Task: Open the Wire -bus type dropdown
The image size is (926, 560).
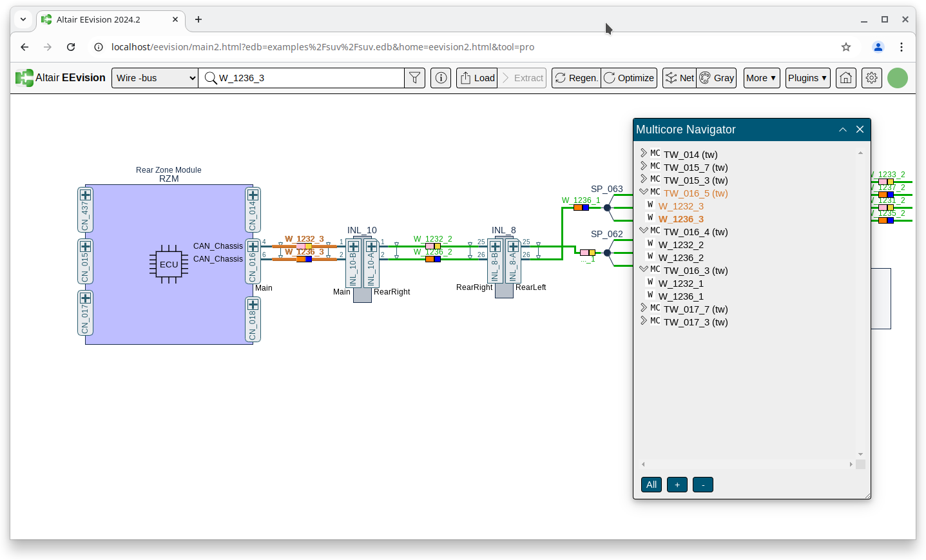Action: coord(155,78)
